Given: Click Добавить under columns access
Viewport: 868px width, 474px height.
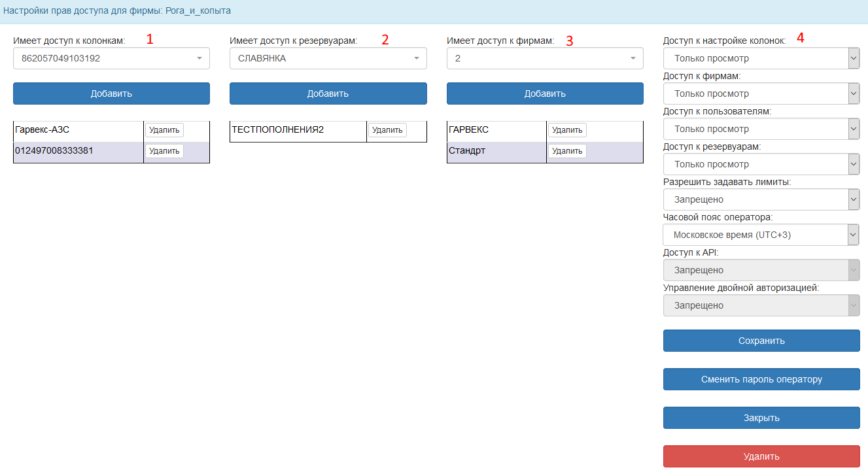Looking at the screenshot, I should 111,93.
